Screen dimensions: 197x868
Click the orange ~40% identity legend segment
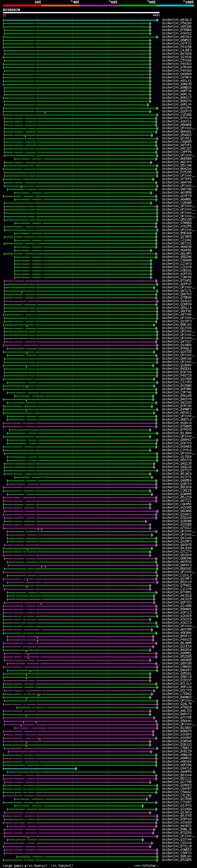click(x=60, y=6)
